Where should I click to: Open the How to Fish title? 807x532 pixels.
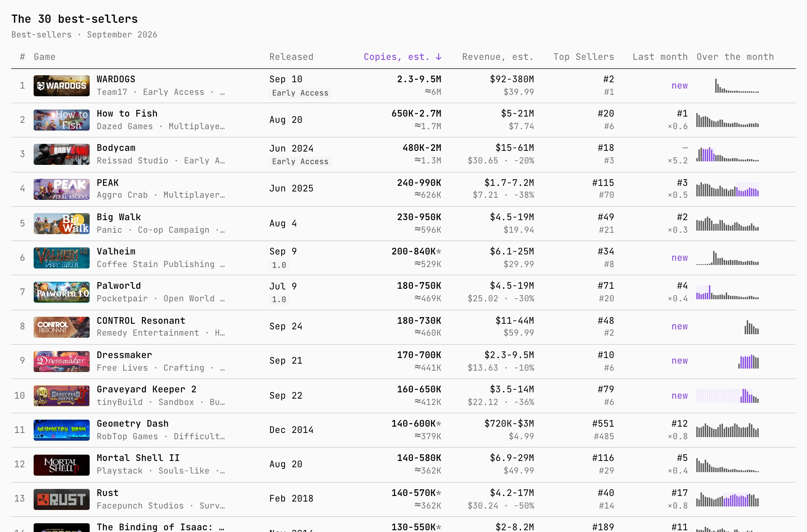tap(127, 113)
